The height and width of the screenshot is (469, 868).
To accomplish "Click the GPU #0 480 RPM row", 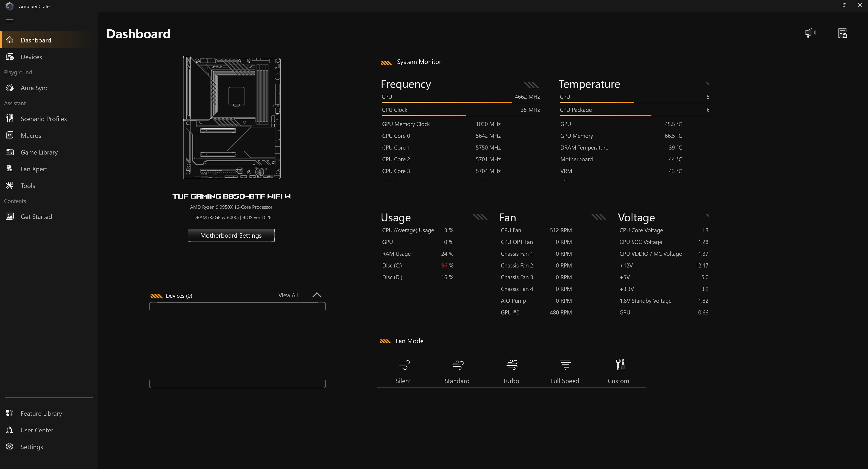I will click(x=536, y=312).
